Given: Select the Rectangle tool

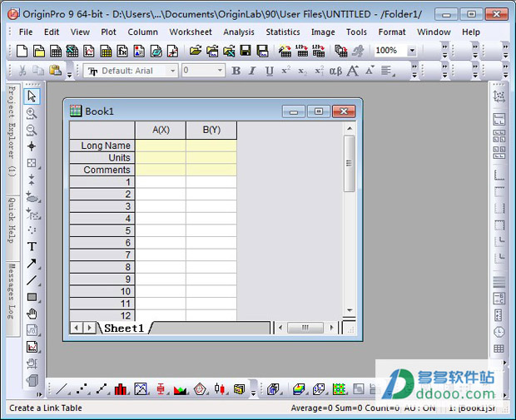Looking at the screenshot, I should [x=32, y=297].
